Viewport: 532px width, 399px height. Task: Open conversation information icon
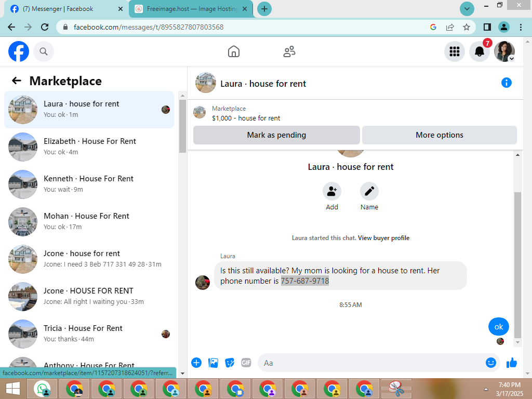point(506,83)
